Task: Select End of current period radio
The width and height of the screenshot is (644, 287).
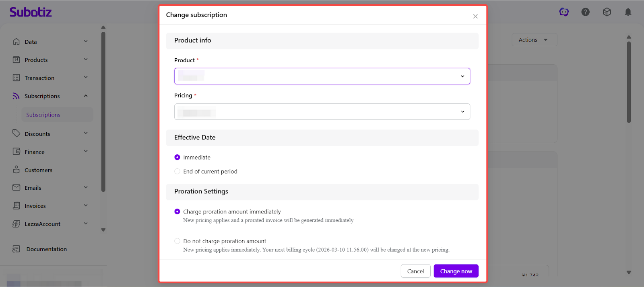Action: click(x=177, y=172)
